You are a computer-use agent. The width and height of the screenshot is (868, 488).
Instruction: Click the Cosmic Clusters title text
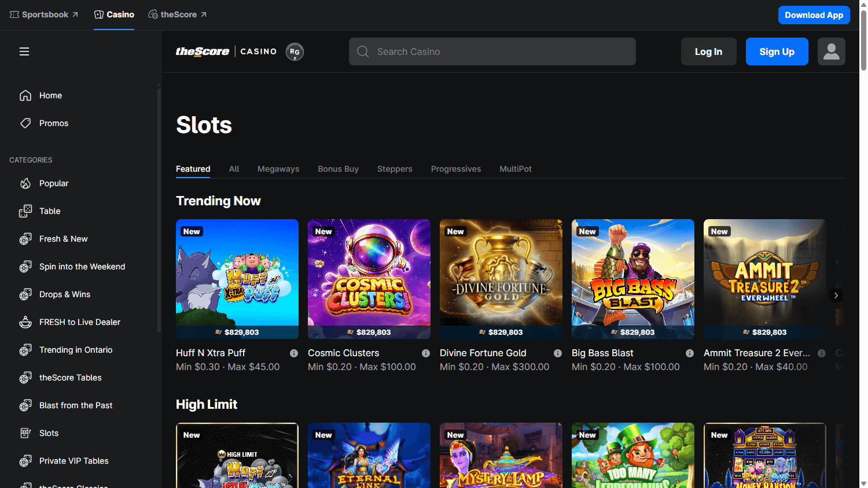pos(344,353)
